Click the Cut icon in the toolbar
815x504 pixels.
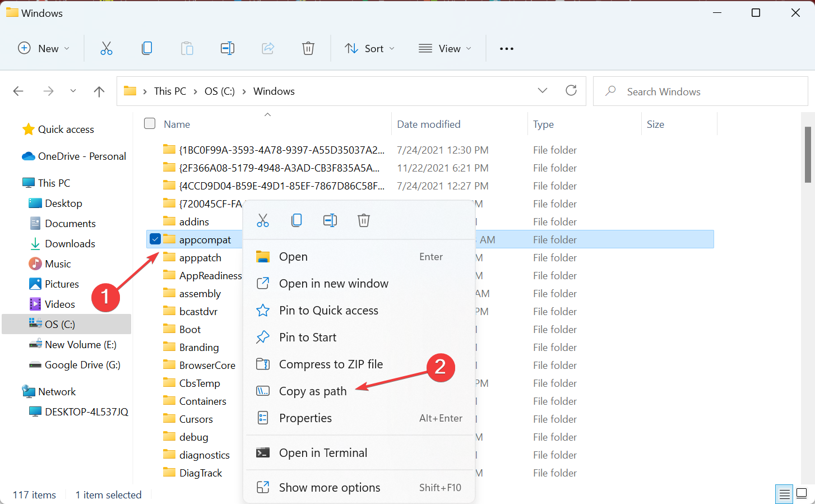[106, 49]
